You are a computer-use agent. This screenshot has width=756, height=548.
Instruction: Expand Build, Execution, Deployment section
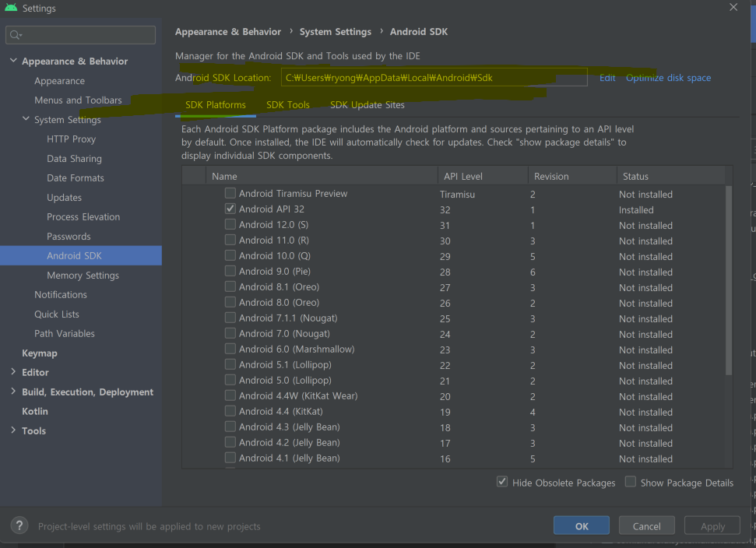point(13,392)
